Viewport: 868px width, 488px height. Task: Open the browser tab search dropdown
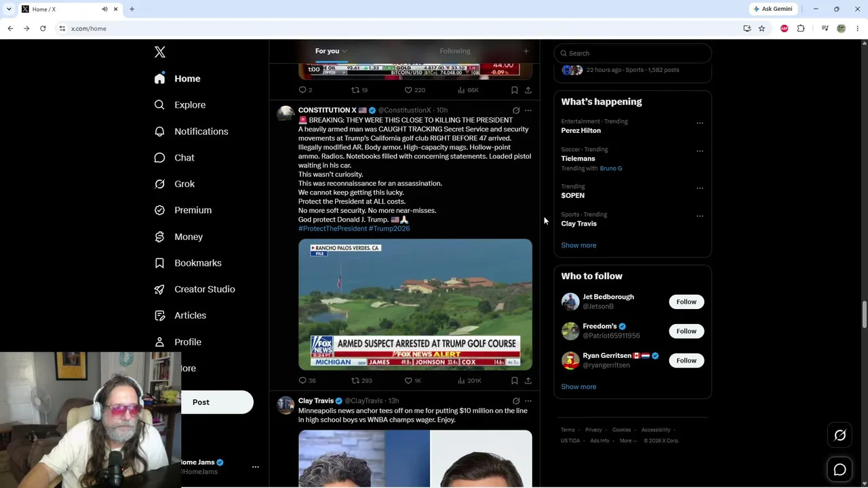click(9, 9)
